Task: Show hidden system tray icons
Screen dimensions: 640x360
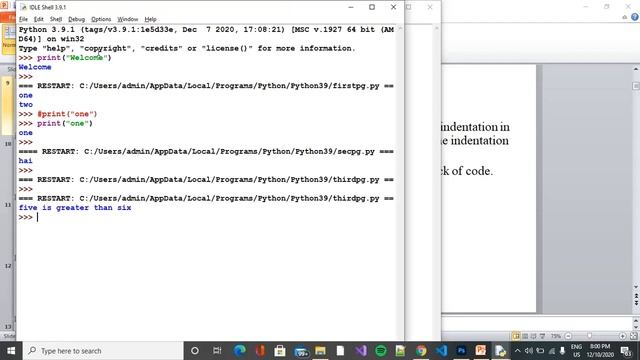Action: (518, 351)
